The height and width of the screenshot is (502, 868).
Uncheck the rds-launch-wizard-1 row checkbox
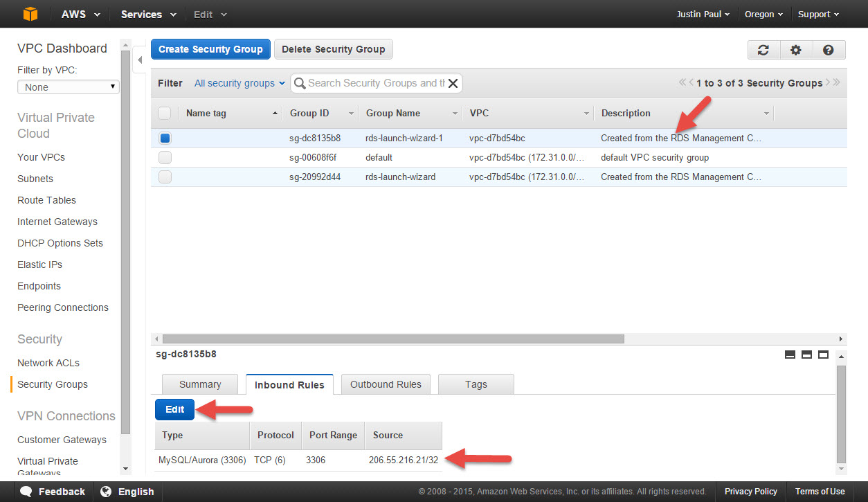165,138
